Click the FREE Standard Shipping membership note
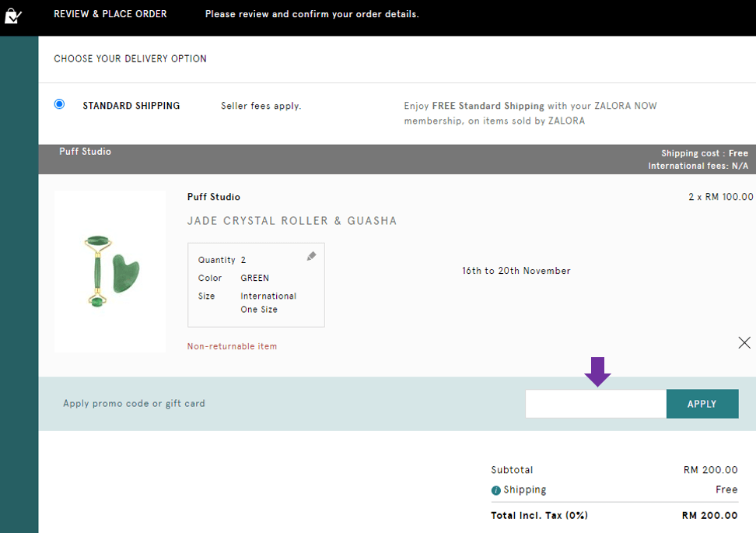The height and width of the screenshot is (533, 756). (x=530, y=114)
